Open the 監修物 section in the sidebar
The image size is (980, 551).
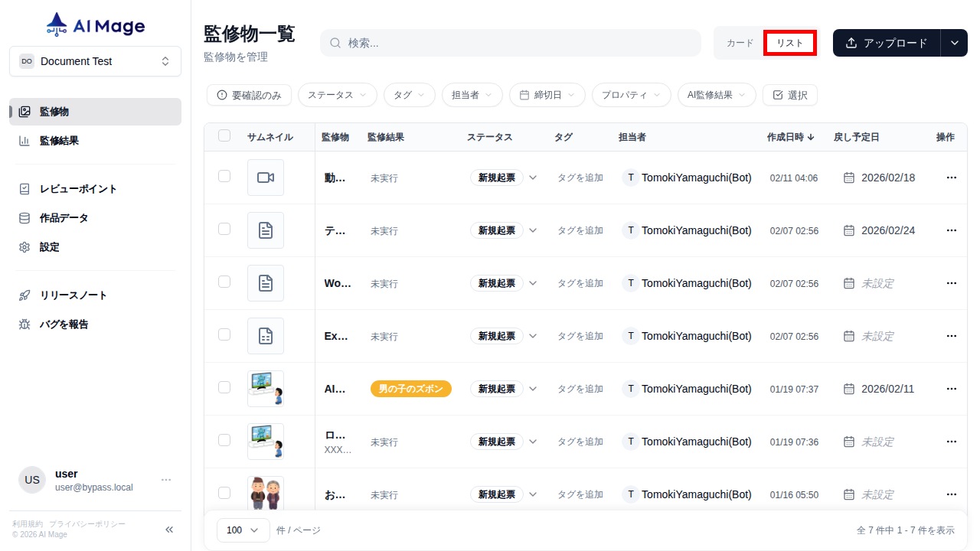[54, 111]
